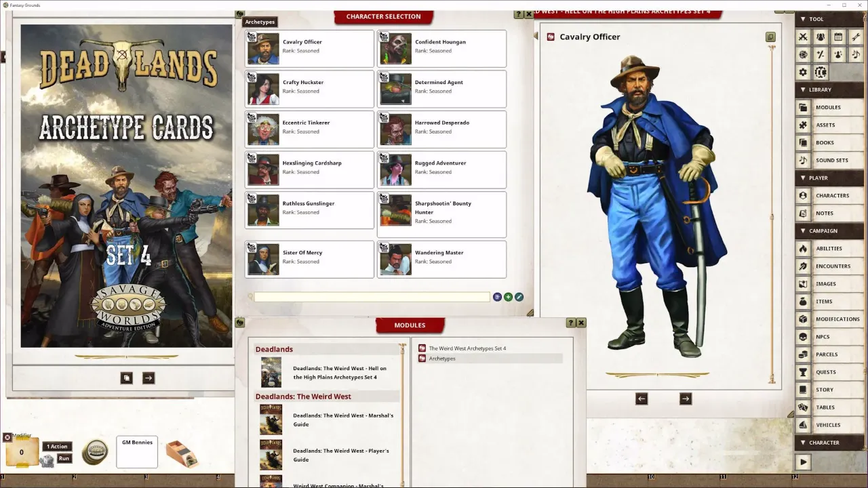This screenshot has width=868, height=488.
Task: Click the pencil edit icon below archetype list
Action: 519,297
